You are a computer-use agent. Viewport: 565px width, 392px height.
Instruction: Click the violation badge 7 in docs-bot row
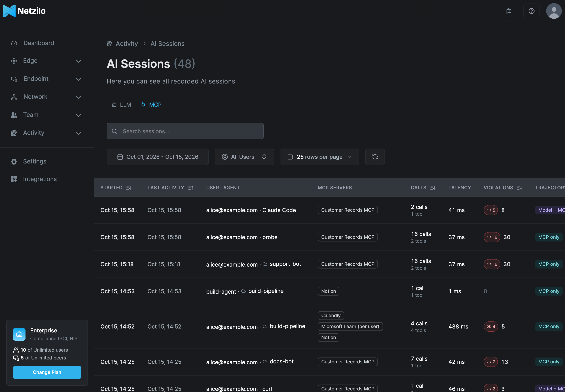pos(490,362)
